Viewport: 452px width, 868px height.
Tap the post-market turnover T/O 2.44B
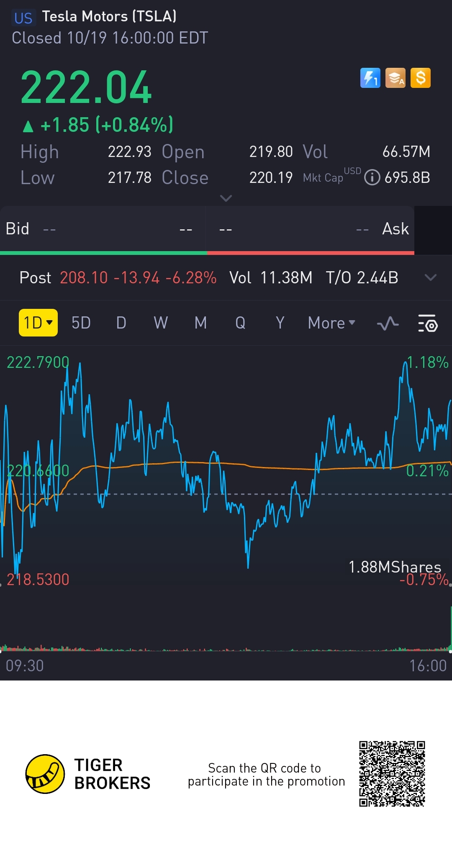coord(362,277)
